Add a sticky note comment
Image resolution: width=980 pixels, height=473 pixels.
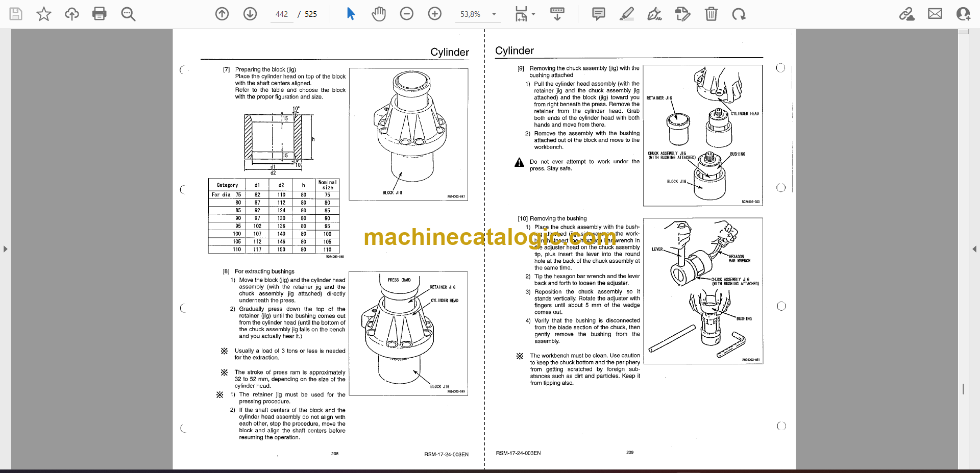599,14
